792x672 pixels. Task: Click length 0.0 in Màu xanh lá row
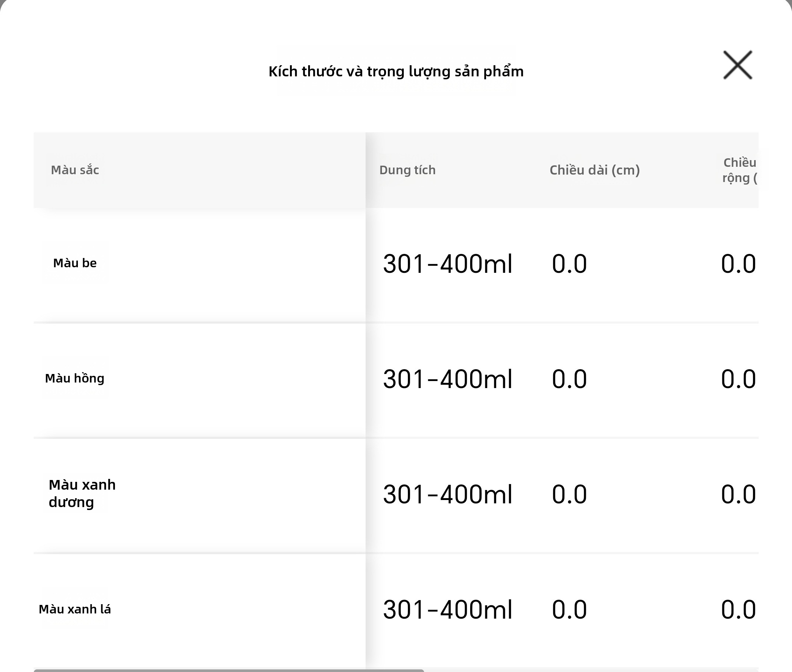[x=569, y=609]
